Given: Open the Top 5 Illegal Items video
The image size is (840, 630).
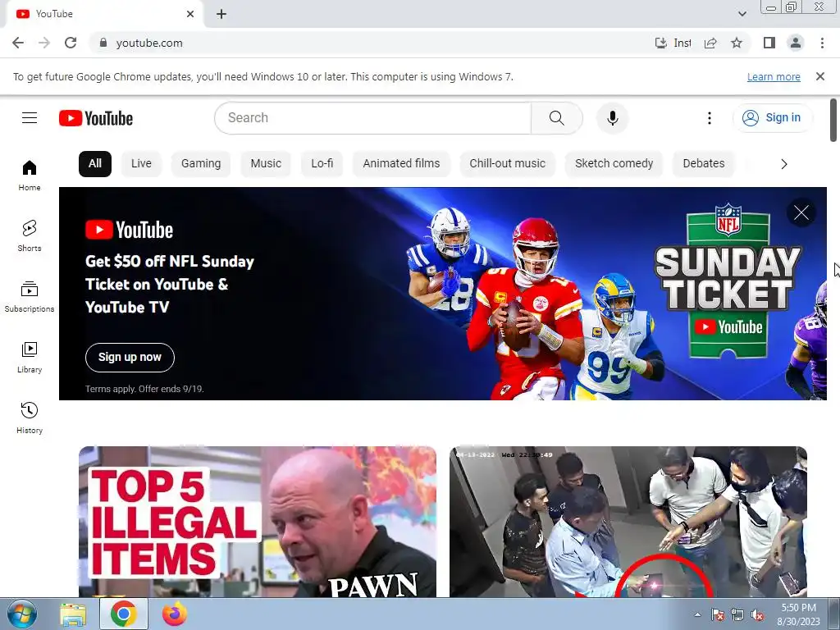Looking at the screenshot, I should coord(258,522).
